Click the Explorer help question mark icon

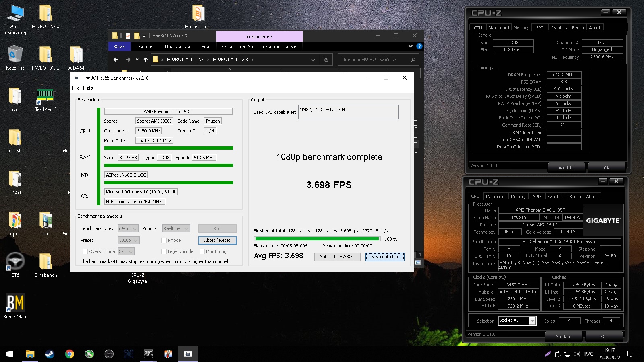point(419,46)
